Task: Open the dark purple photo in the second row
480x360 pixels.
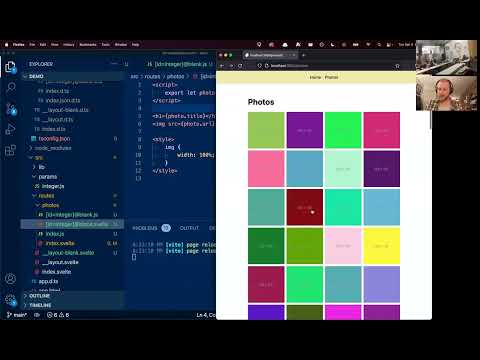Action: point(382,169)
